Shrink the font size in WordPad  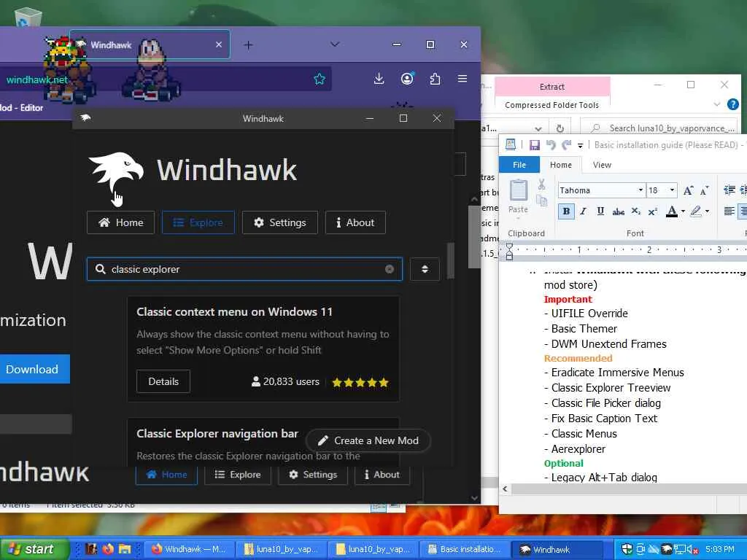click(x=703, y=190)
